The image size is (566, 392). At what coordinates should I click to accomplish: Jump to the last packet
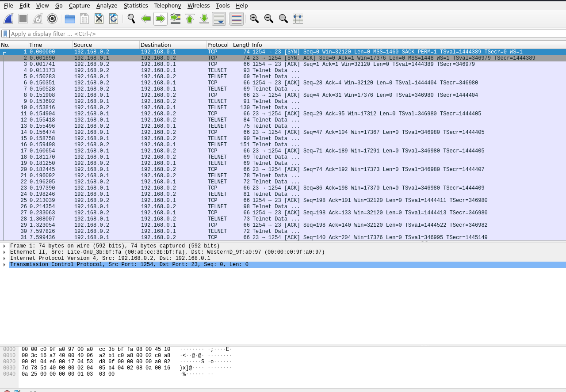pos(204,19)
